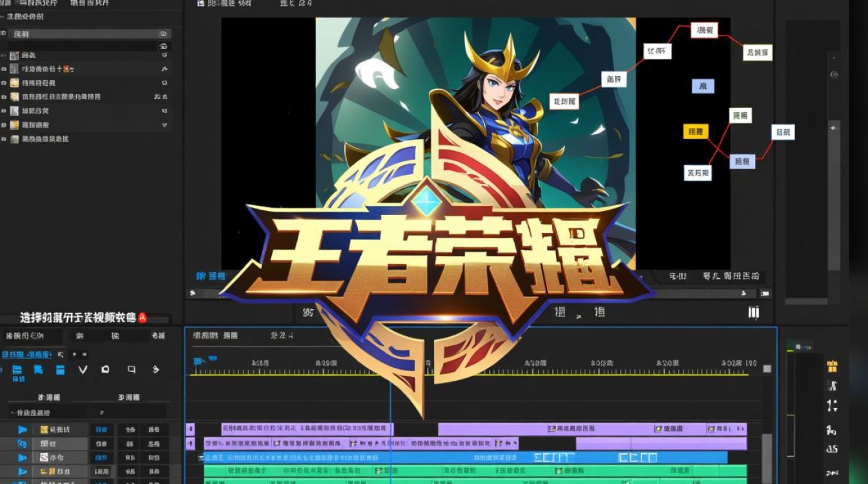Click the white camera-like square tool icon
868x484 pixels.
point(105,370)
